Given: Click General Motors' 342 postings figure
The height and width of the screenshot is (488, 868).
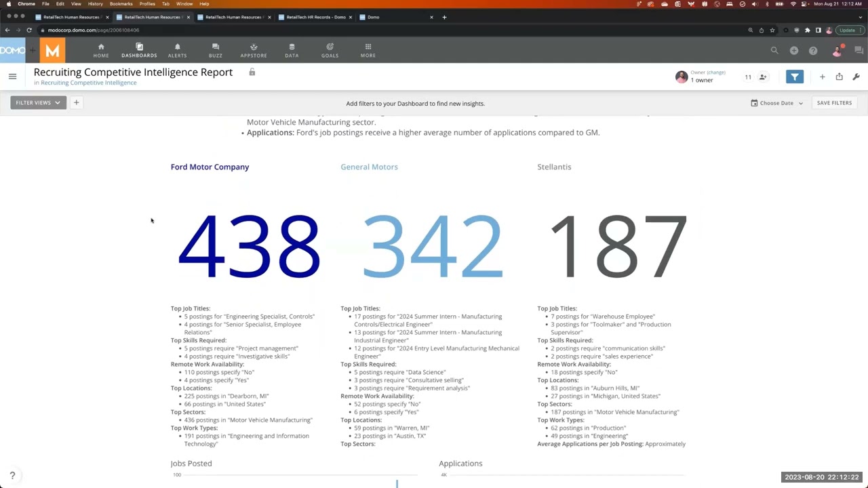Looking at the screenshot, I should click(433, 246).
